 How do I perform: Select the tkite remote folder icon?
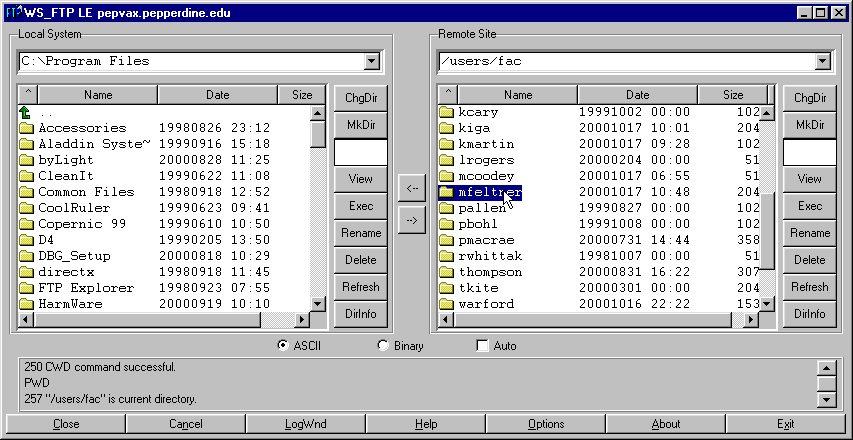tap(447, 288)
